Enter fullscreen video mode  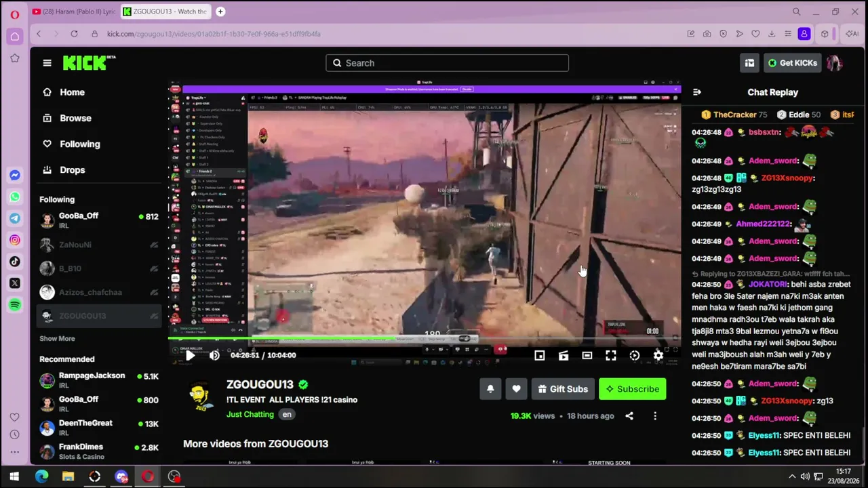tap(611, 355)
